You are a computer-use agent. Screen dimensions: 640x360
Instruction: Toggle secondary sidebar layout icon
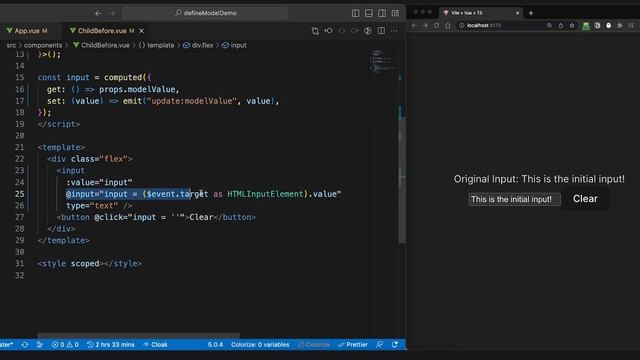tap(382, 13)
